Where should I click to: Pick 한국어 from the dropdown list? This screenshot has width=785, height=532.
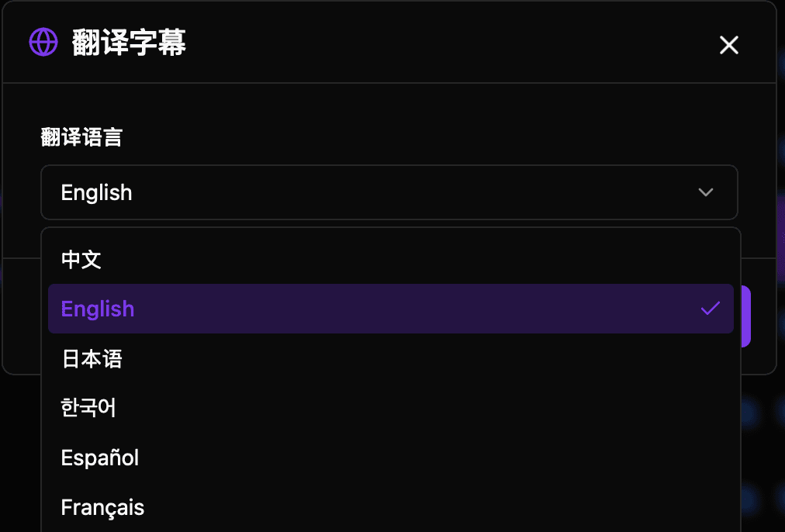88,408
